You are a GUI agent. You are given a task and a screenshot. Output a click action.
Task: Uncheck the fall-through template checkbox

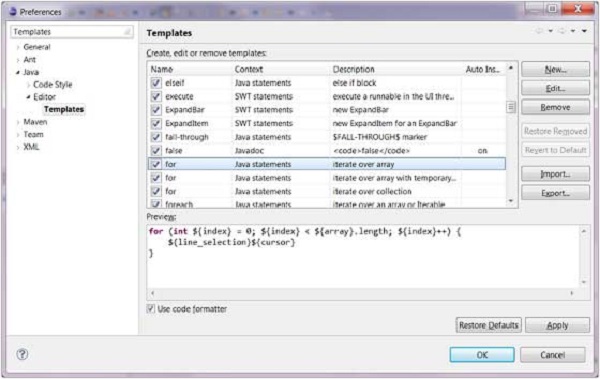tap(156, 137)
